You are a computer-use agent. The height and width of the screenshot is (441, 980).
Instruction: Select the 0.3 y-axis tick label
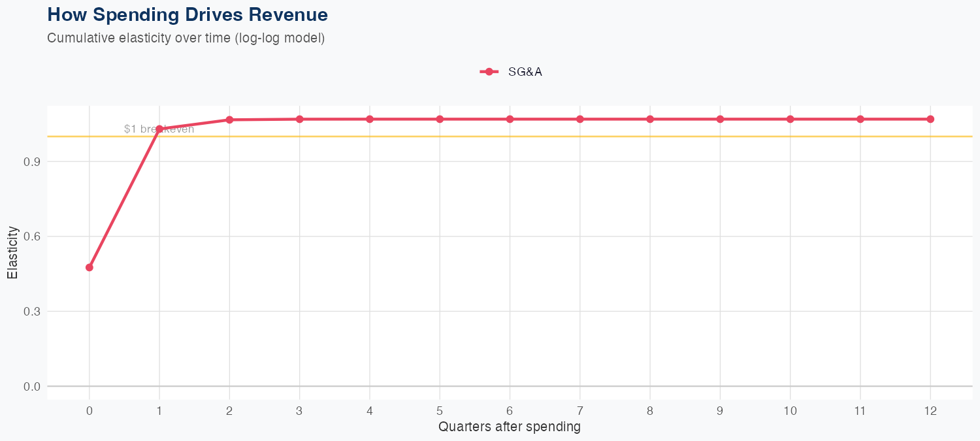point(33,312)
